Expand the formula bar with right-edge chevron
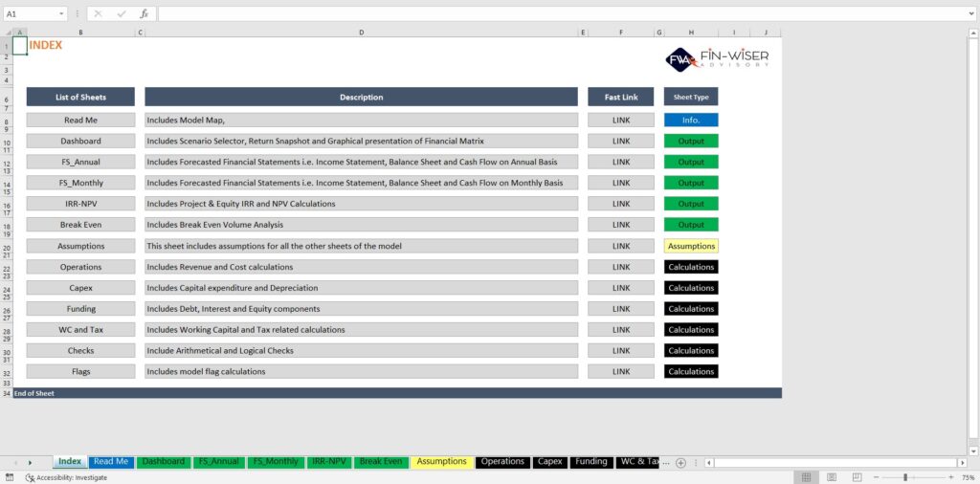This screenshot has height=484, width=980. click(x=969, y=14)
